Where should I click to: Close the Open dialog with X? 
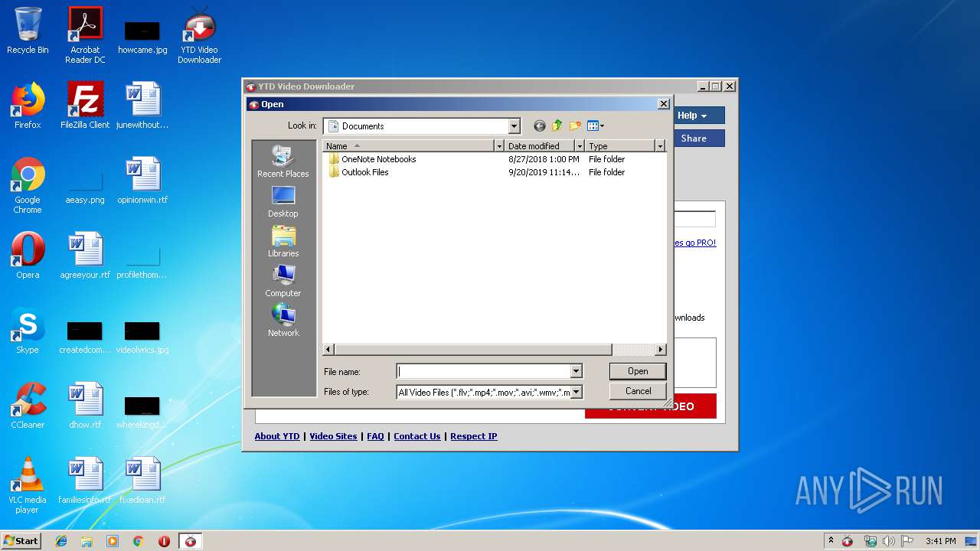[x=663, y=104]
